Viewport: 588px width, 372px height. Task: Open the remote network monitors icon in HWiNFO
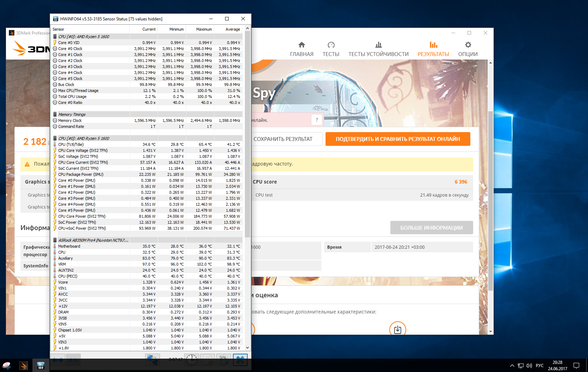pos(152,360)
